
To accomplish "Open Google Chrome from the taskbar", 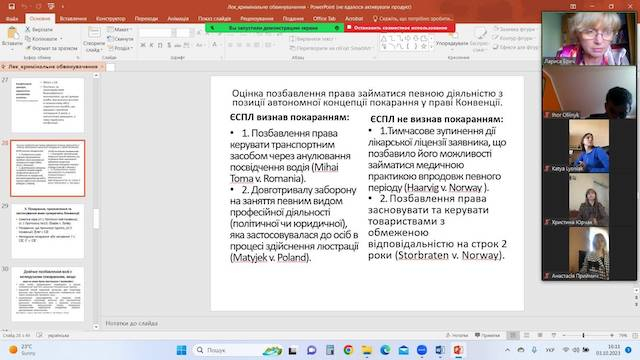I will (348, 350).
